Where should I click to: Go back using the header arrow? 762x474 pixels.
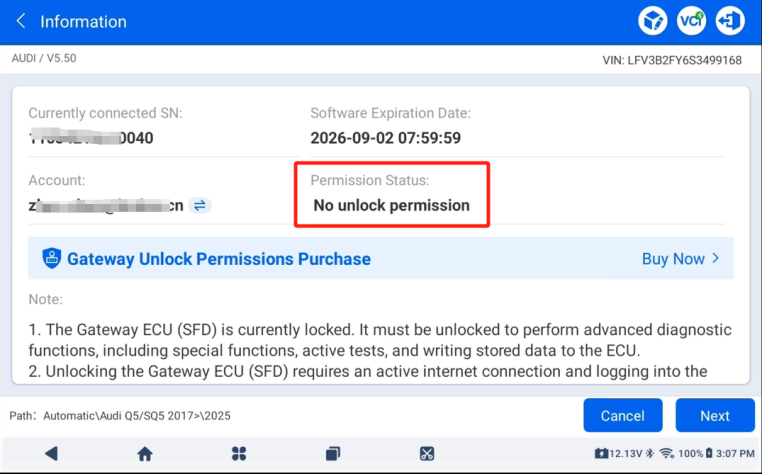point(21,21)
